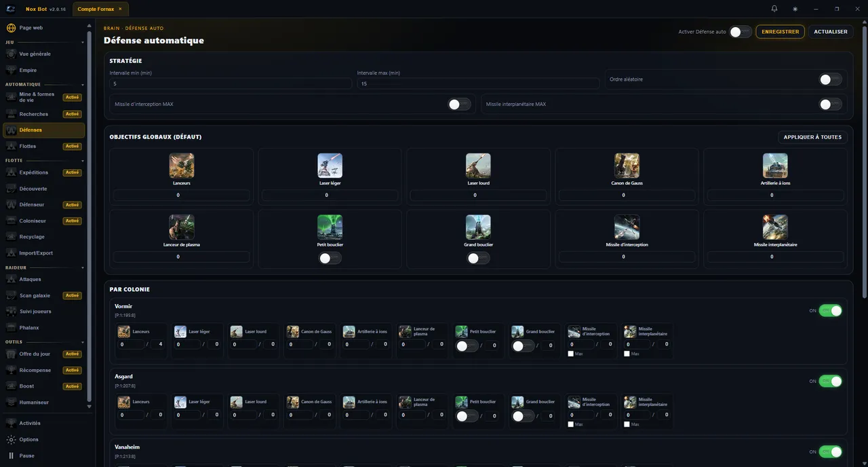
Task: Click the Pause icon in the sidebar
Action: [x=11, y=455]
